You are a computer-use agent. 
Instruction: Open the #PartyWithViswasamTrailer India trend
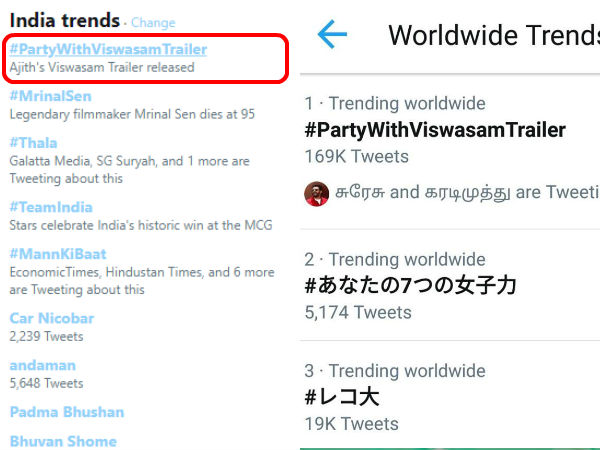click(x=108, y=48)
